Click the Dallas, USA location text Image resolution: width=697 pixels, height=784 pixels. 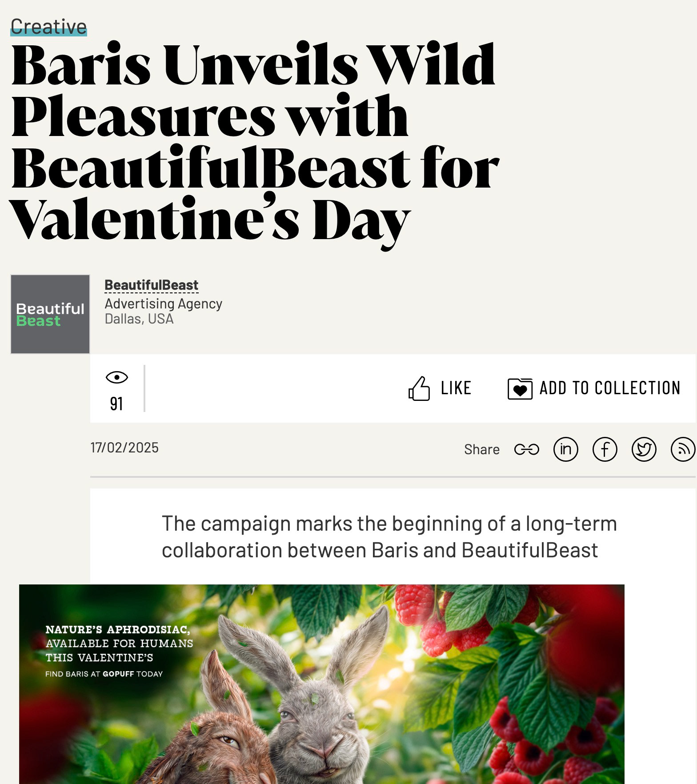click(x=139, y=319)
